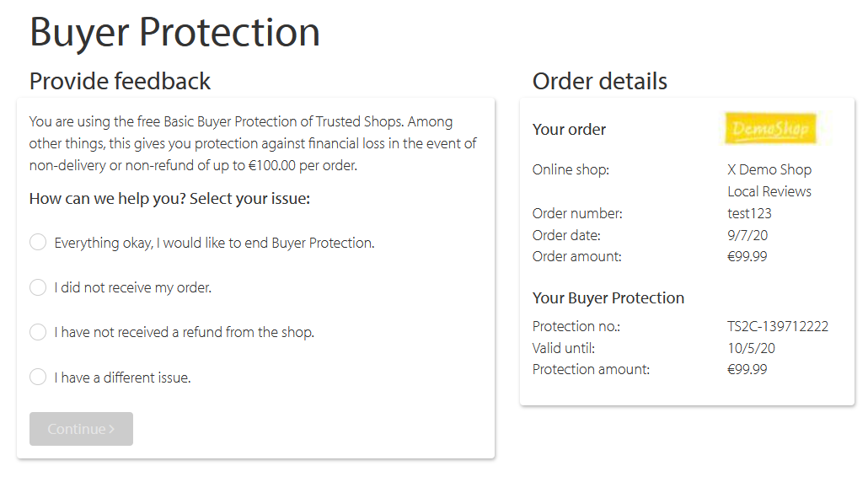The width and height of the screenshot is (868, 482).
Task: Select 'I did not receive my order' radio
Action: click(x=38, y=287)
